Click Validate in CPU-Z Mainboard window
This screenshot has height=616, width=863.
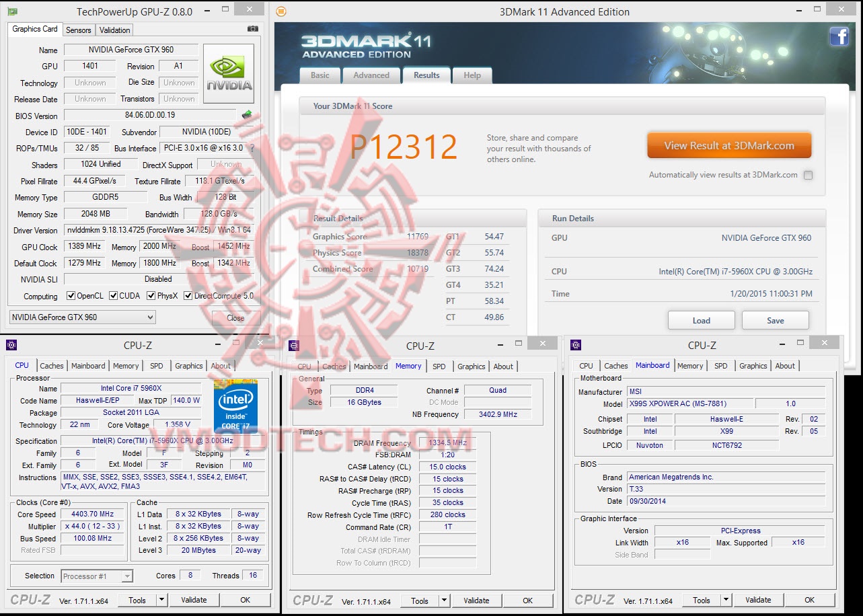tap(758, 600)
